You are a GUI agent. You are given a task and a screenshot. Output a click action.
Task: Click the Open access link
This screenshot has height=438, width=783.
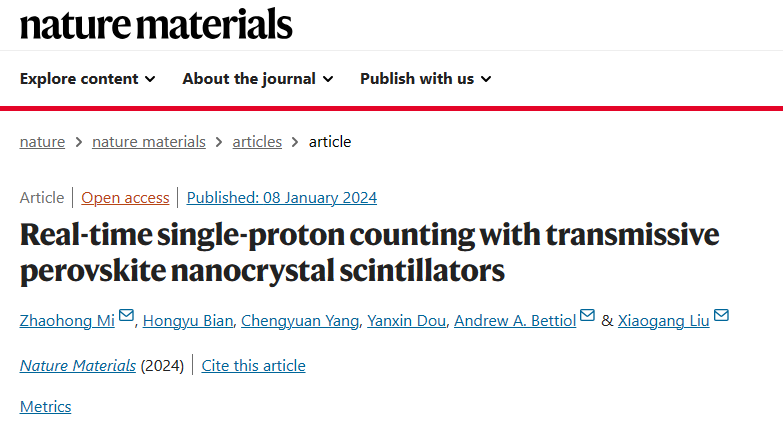[125, 198]
